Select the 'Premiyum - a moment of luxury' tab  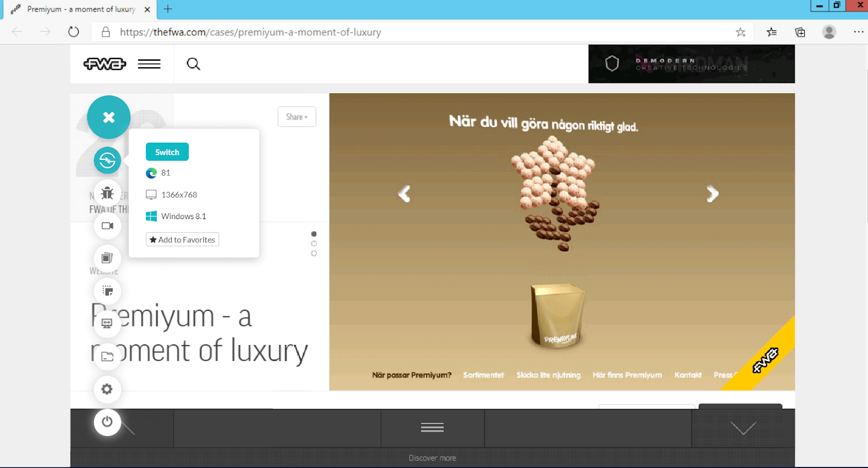click(x=80, y=9)
